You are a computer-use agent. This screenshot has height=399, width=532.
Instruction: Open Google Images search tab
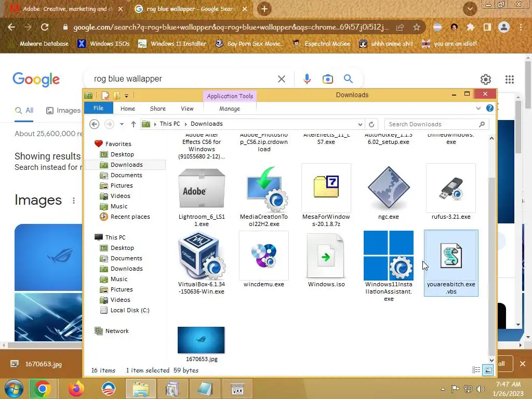click(63, 110)
